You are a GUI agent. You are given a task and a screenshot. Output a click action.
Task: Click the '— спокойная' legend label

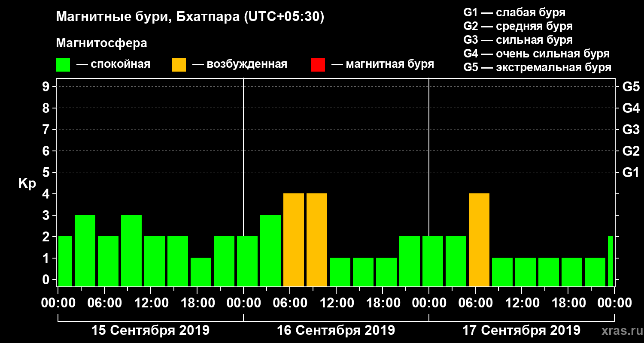pos(113,64)
